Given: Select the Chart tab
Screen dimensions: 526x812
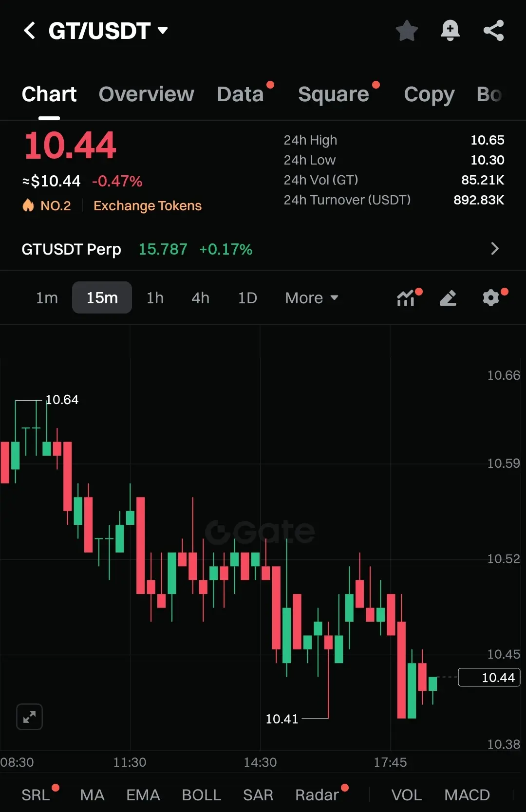Looking at the screenshot, I should (x=49, y=94).
